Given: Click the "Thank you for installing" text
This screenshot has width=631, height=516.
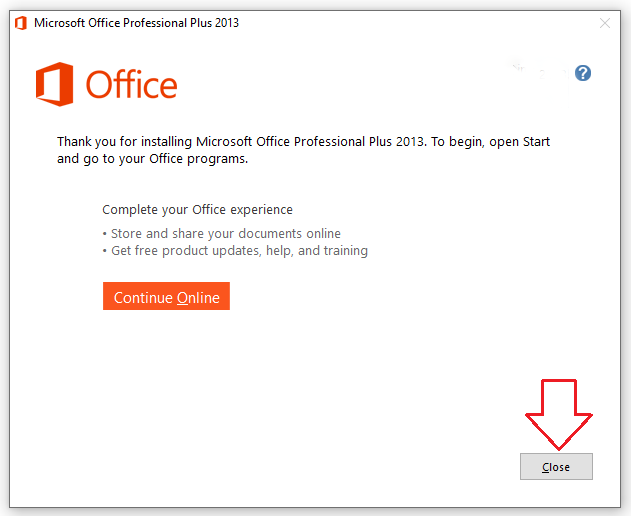Looking at the screenshot, I should [125, 142].
